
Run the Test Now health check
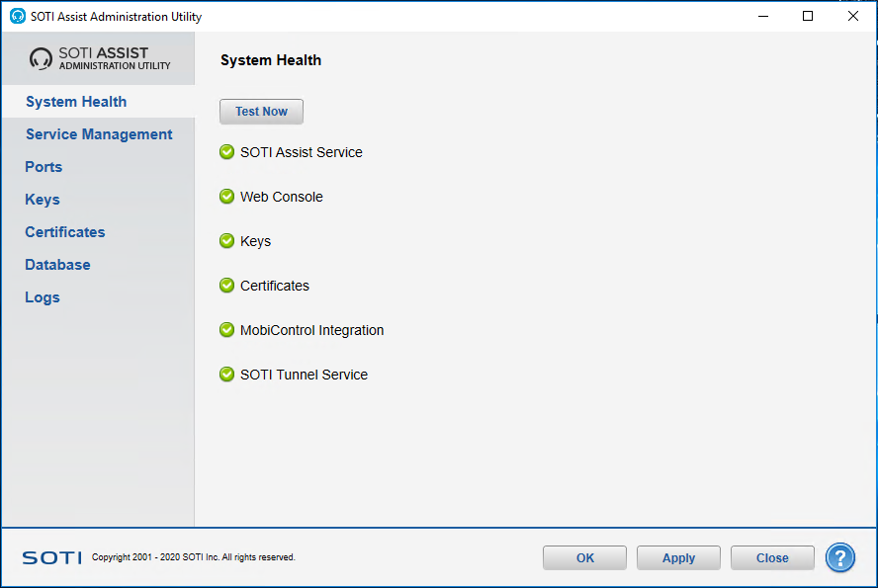[x=261, y=112]
